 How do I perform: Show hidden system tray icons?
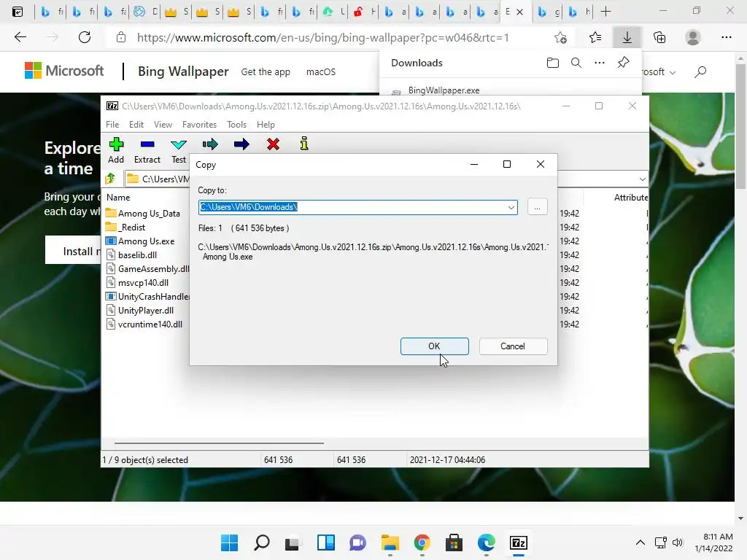tap(640, 542)
